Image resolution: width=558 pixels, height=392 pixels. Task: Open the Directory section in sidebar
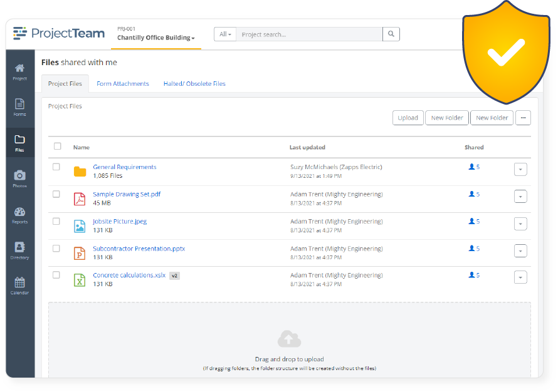pyautogui.click(x=19, y=250)
